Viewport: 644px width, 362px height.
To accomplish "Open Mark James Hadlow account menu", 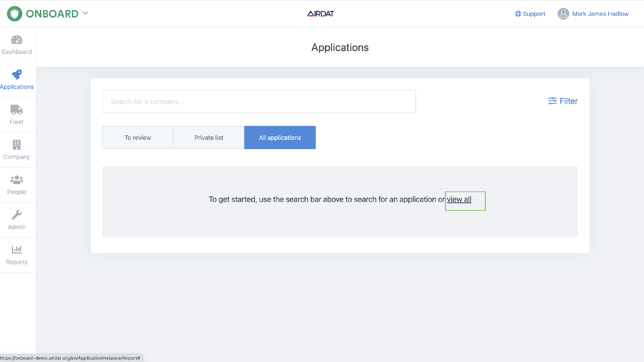I will pos(600,14).
